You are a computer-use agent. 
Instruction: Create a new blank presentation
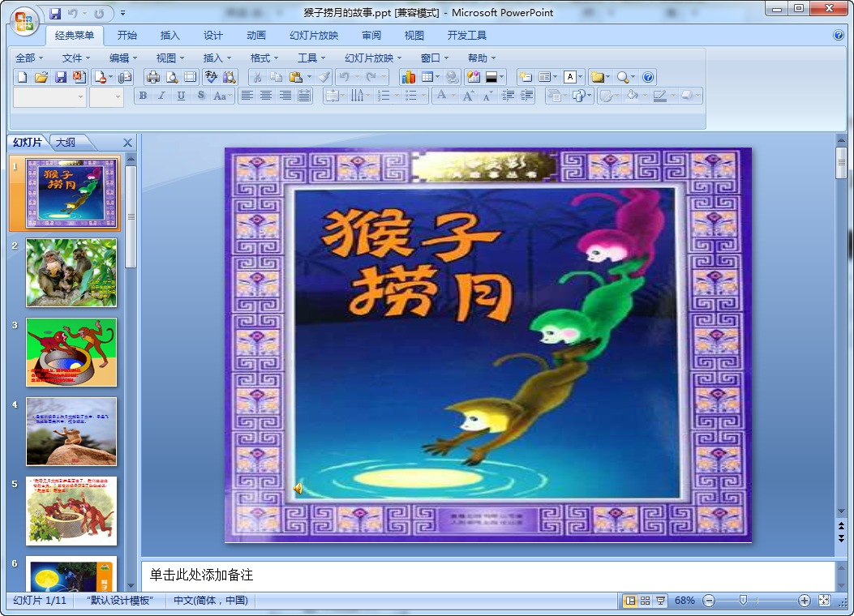click(x=23, y=77)
